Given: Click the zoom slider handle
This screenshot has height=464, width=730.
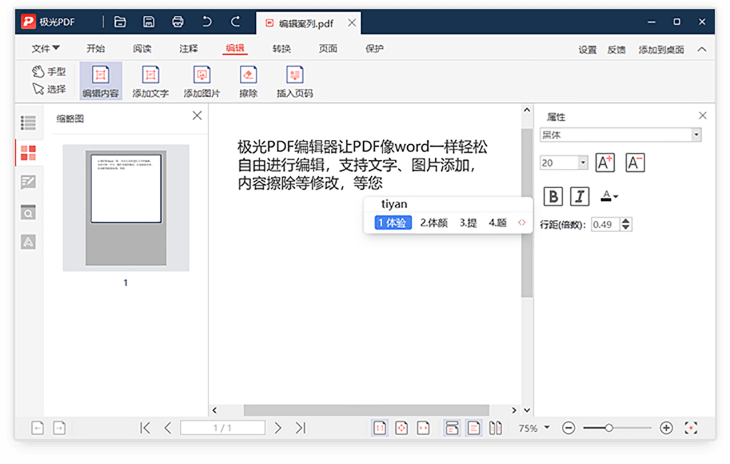Looking at the screenshot, I should click(x=608, y=428).
